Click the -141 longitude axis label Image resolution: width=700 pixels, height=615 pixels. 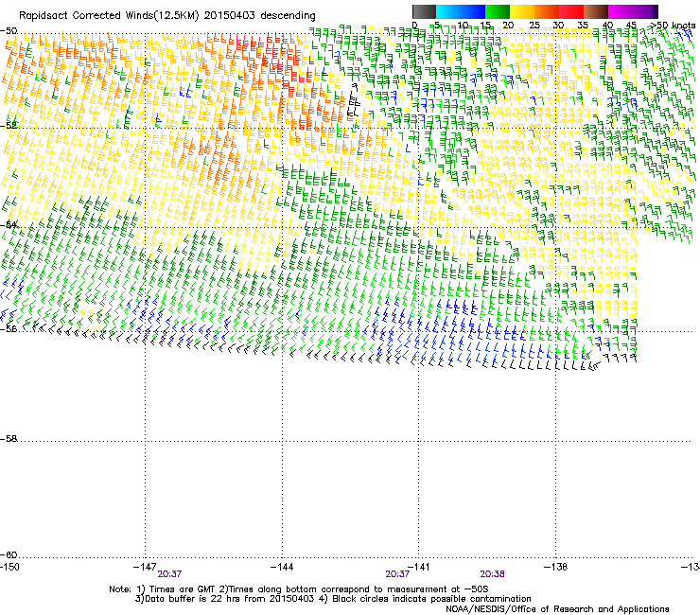419,567
